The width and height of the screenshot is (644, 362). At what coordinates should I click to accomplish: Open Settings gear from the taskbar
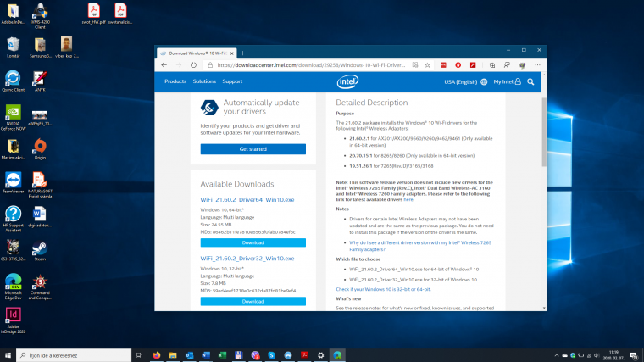pos(321,355)
